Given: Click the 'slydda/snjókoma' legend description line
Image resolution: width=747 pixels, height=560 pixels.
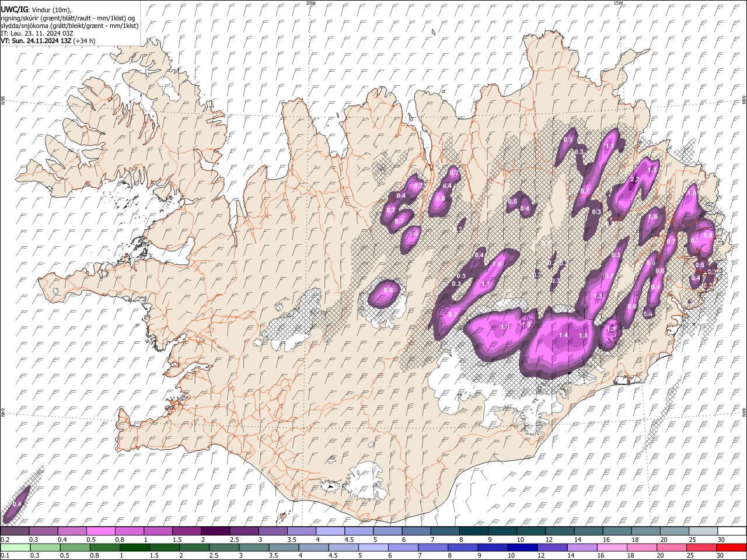Looking at the screenshot, I should pos(69,26).
